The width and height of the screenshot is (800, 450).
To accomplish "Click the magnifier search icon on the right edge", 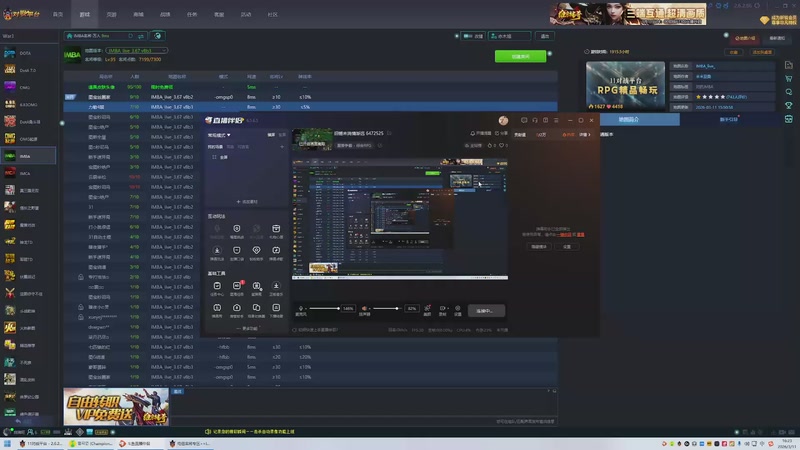I will (x=788, y=92).
